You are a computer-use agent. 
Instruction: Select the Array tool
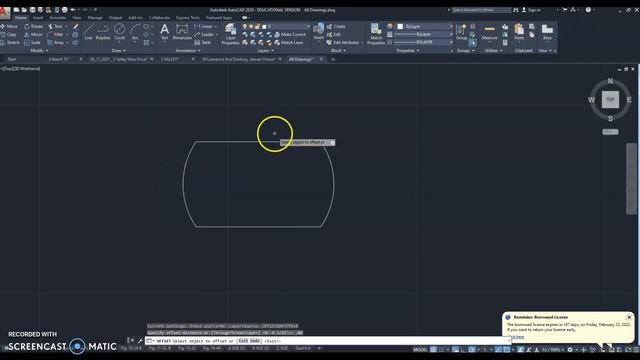(56, 42)
